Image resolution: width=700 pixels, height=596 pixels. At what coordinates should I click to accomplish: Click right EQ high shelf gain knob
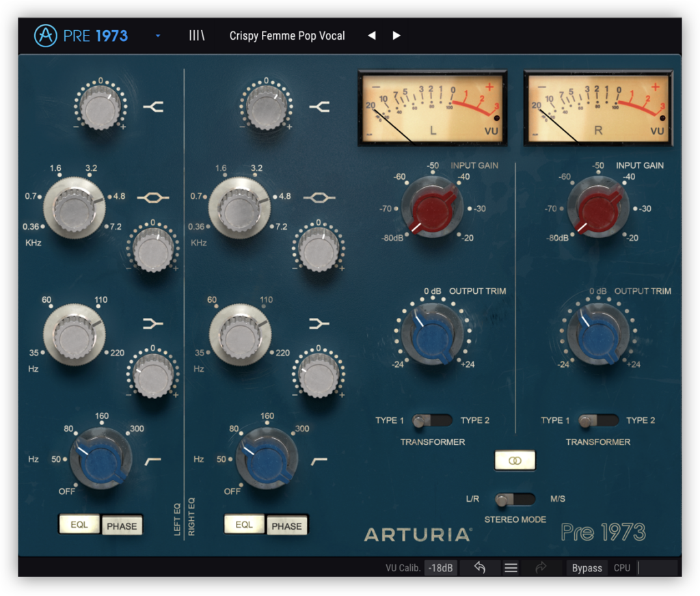[x=266, y=107]
